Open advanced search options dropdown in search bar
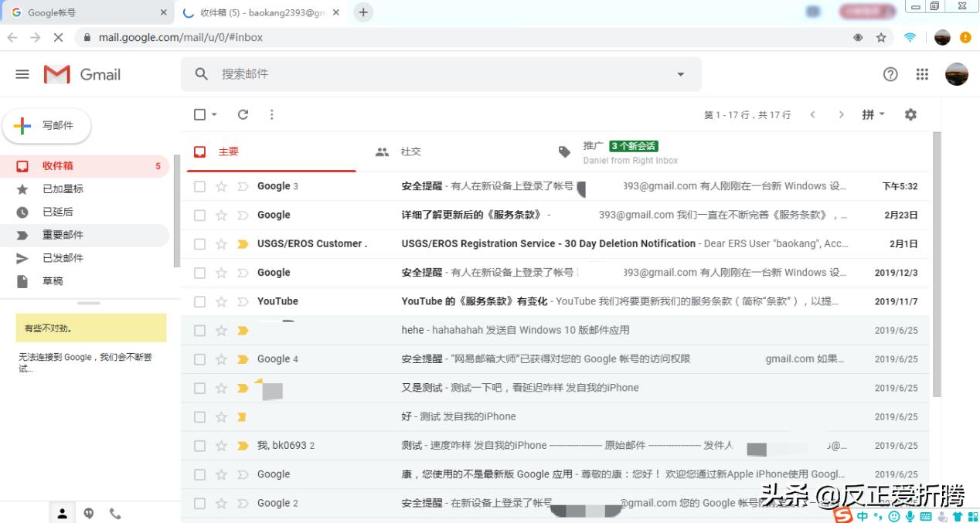980x523 pixels. pyautogui.click(x=680, y=74)
